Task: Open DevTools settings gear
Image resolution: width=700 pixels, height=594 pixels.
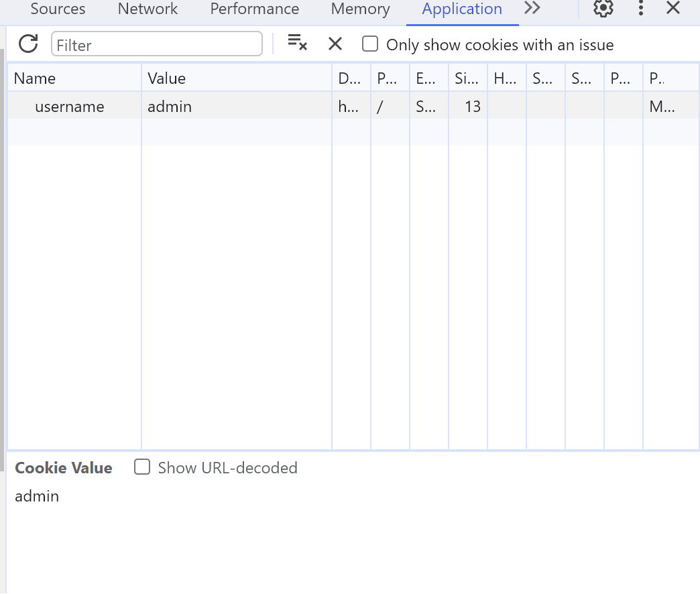Action: (603, 9)
